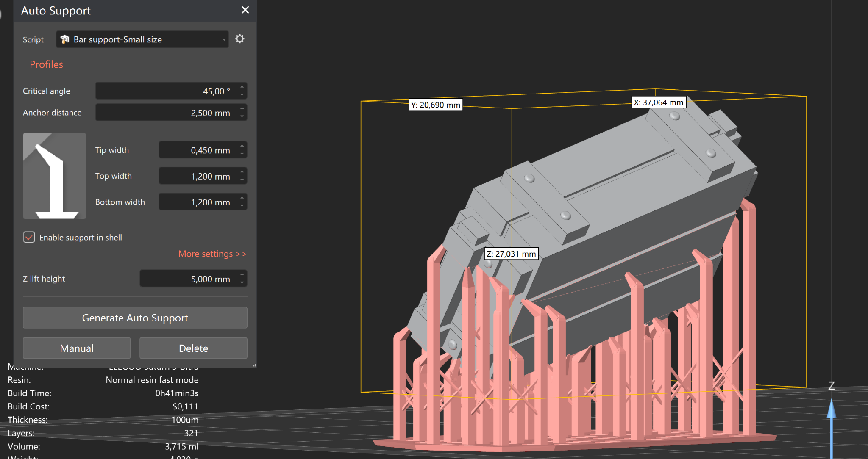The width and height of the screenshot is (868, 459).
Task: Click Generate Auto Support button
Action: pos(135,318)
